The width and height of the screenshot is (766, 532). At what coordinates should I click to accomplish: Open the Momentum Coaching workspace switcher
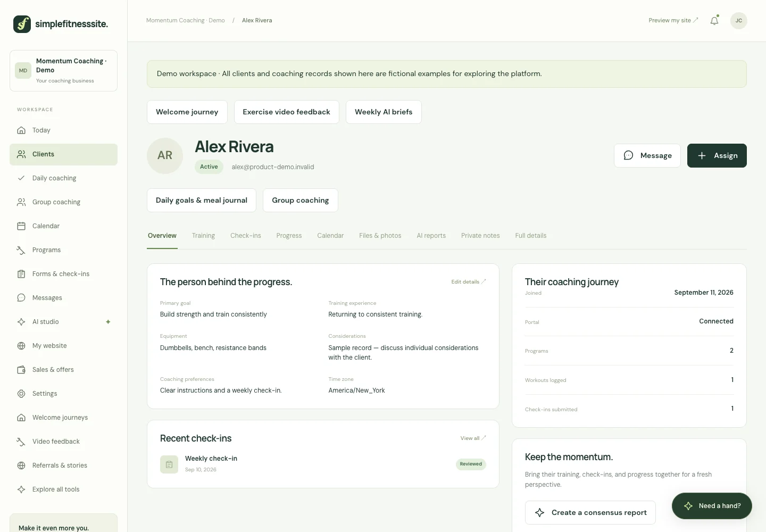tap(63, 71)
